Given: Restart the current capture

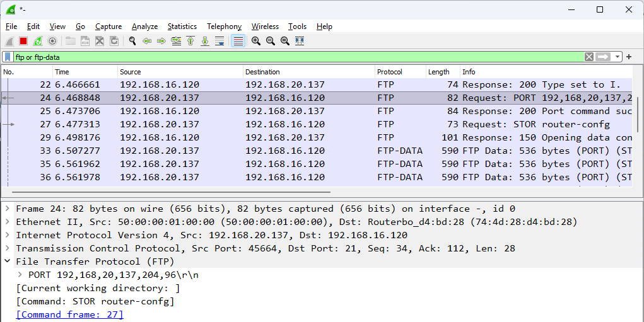Looking at the screenshot, I should click(x=37, y=41).
